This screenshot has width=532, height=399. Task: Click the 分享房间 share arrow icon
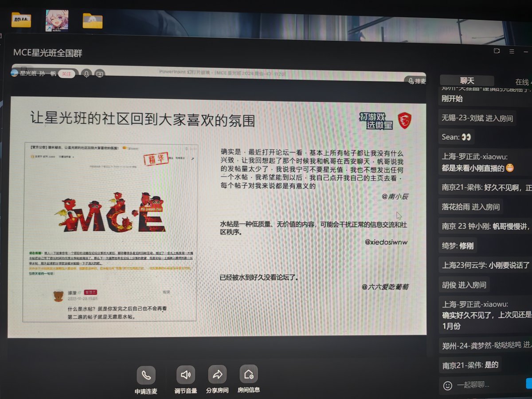point(217,375)
